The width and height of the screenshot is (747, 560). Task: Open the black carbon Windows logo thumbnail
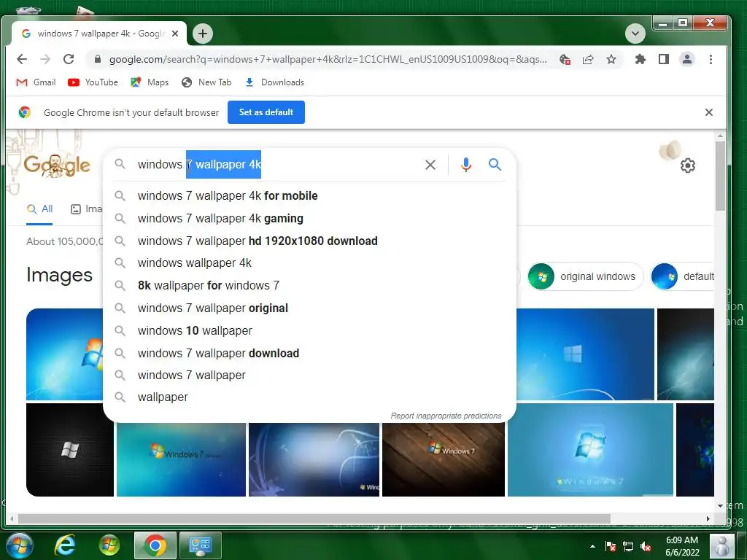click(70, 450)
